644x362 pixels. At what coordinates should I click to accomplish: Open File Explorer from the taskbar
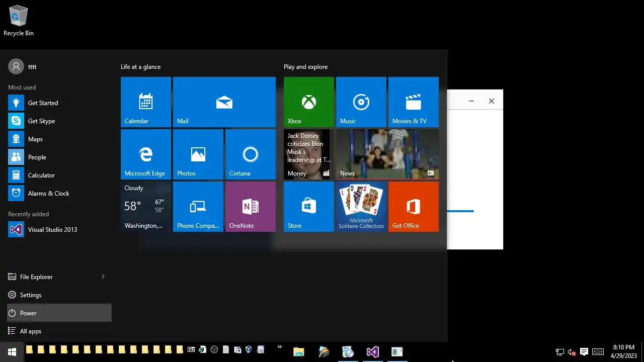pyautogui.click(x=299, y=352)
